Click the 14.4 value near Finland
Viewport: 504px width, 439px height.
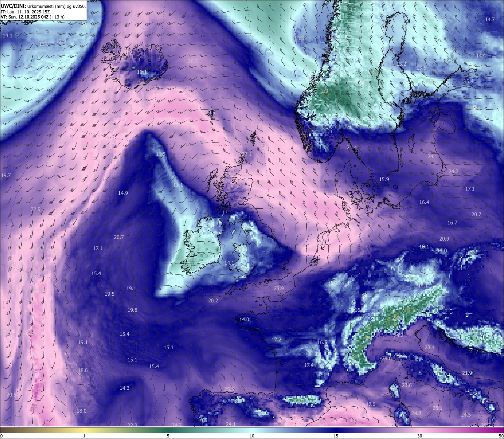(x=481, y=56)
